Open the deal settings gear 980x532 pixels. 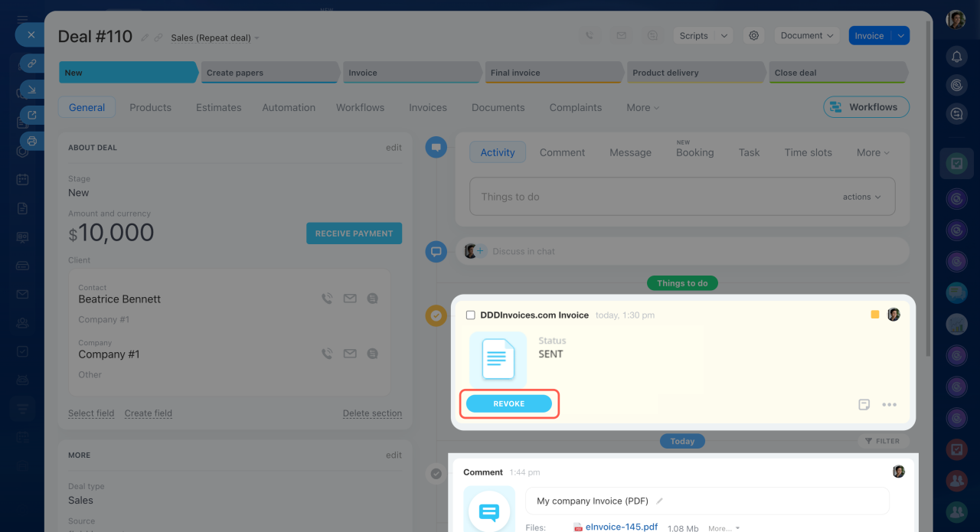[753, 35]
